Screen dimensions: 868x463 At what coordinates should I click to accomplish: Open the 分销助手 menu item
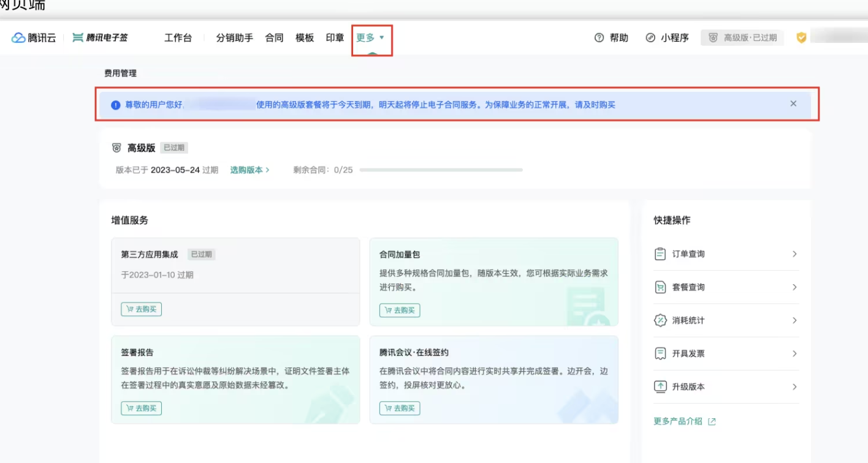tap(234, 37)
